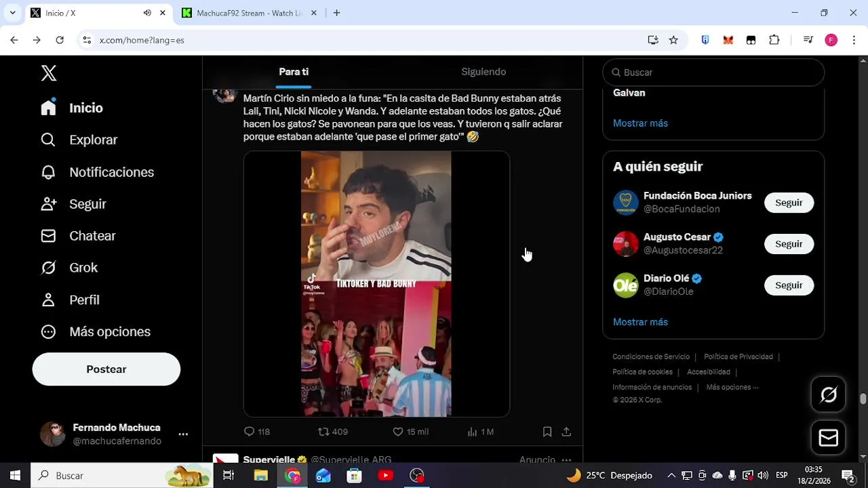Open Explorar search page
868x488 pixels.
tap(79, 140)
